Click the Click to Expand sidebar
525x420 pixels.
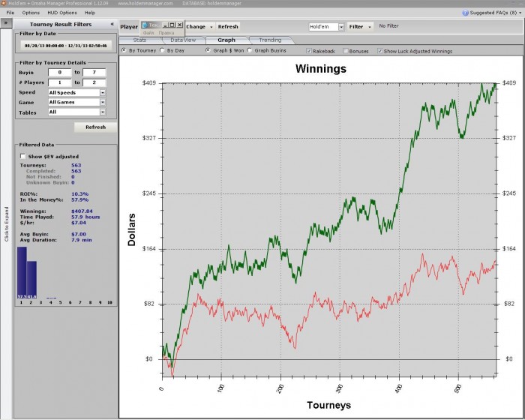[6, 223]
